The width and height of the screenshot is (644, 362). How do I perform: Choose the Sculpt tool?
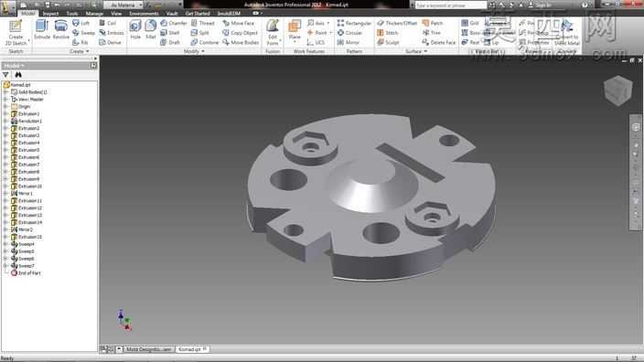(x=388, y=42)
